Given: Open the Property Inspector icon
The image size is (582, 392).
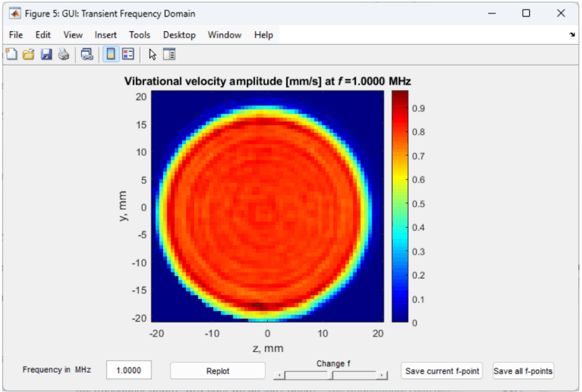Looking at the screenshot, I should pyautogui.click(x=169, y=55).
